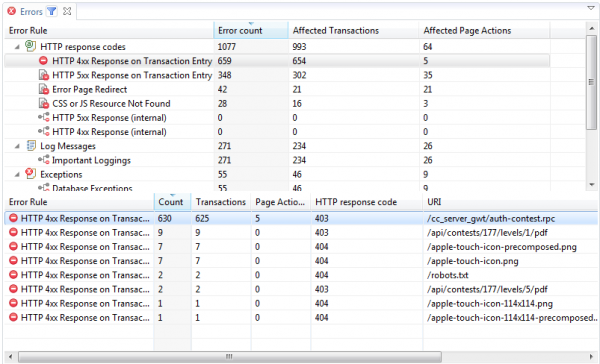
Task: Sort by Affected Transactions column header
Action: tap(354, 31)
